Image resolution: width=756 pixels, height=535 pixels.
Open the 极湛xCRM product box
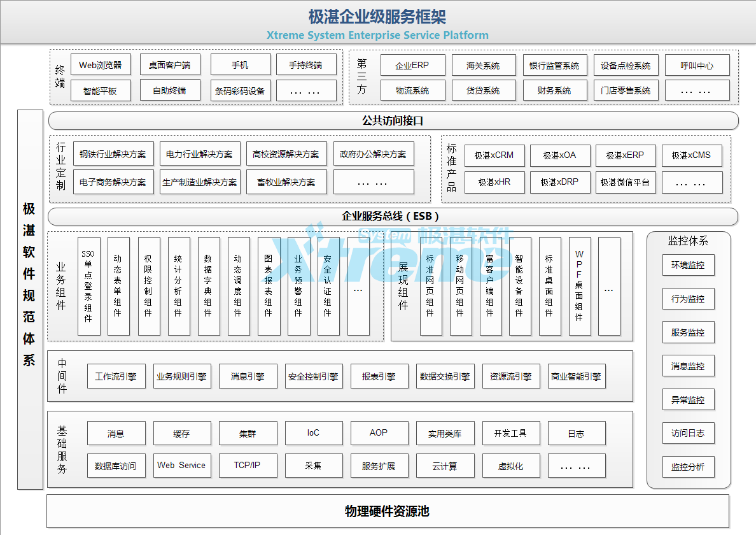pos(493,155)
